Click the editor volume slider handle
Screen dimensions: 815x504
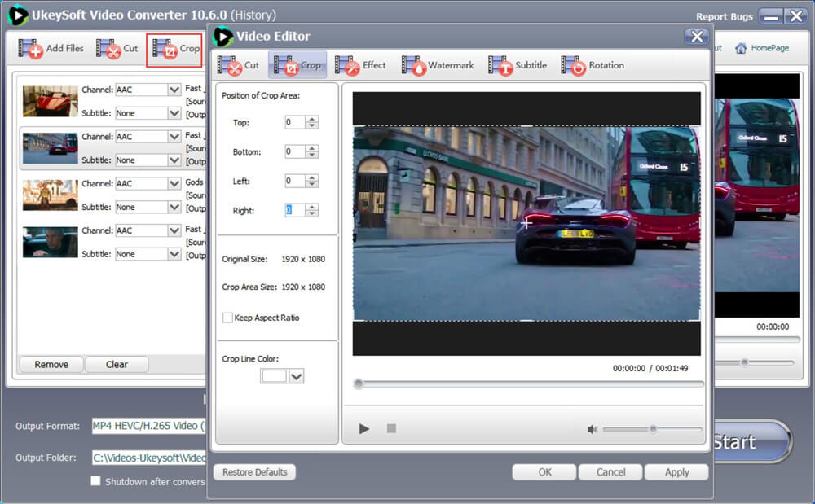point(653,429)
